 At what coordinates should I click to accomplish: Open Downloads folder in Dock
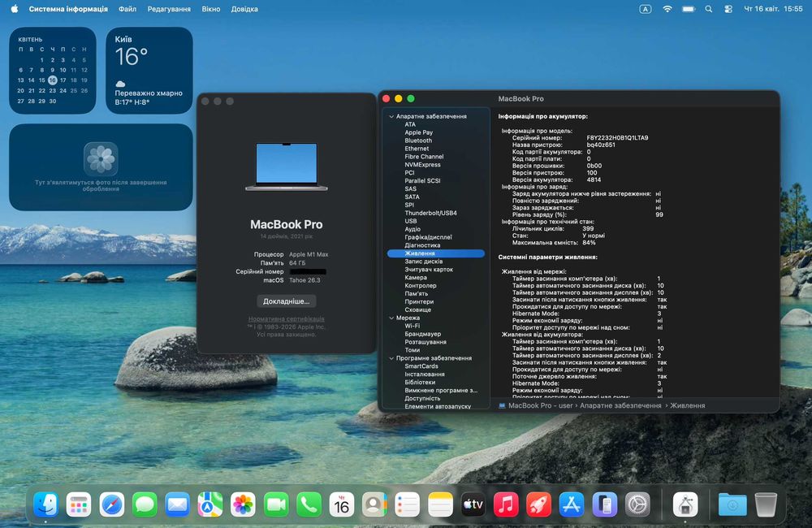pos(732,504)
